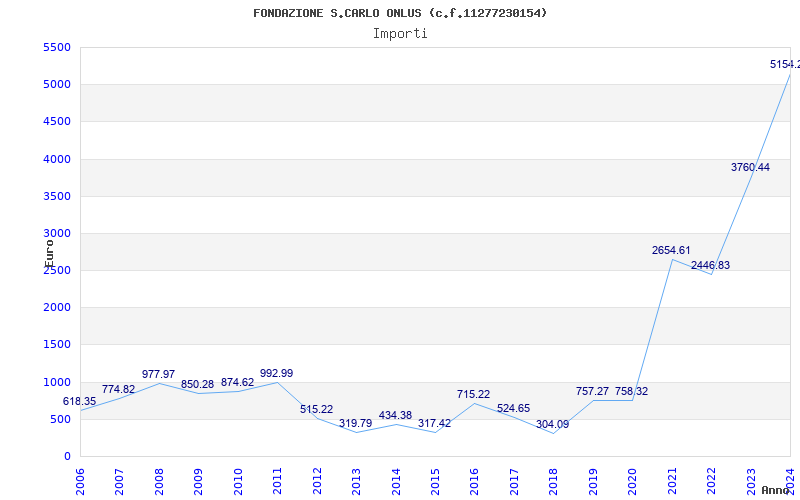Click the 304.09 data point label
This screenshot has height=500, width=800.
(552, 424)
